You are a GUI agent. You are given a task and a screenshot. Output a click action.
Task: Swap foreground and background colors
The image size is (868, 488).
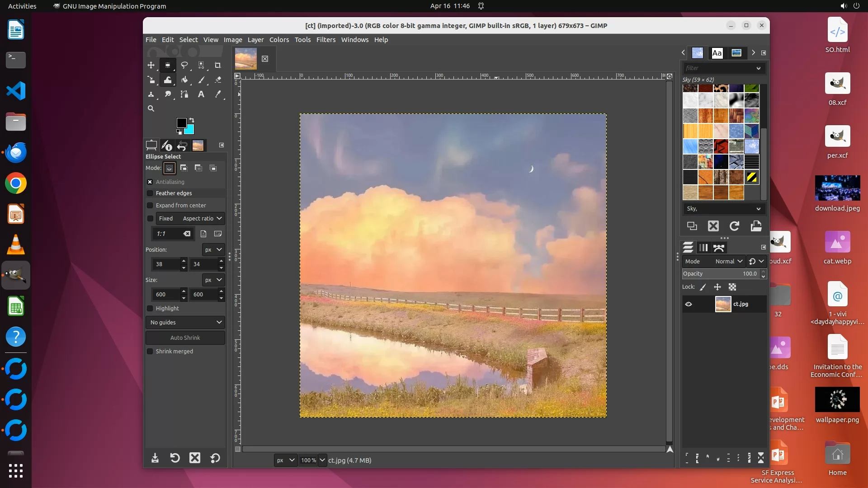click(x=192, y=120)
